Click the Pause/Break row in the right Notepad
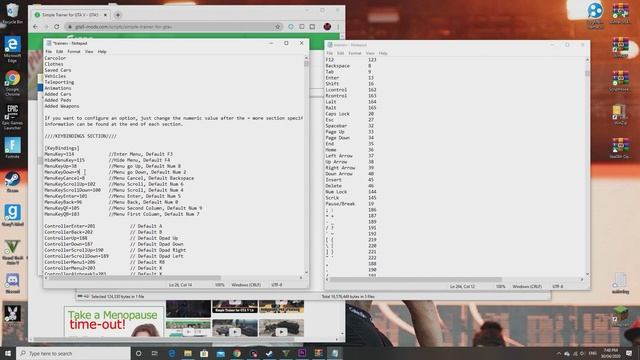This screenshot has width=640, height=360. 350,204
